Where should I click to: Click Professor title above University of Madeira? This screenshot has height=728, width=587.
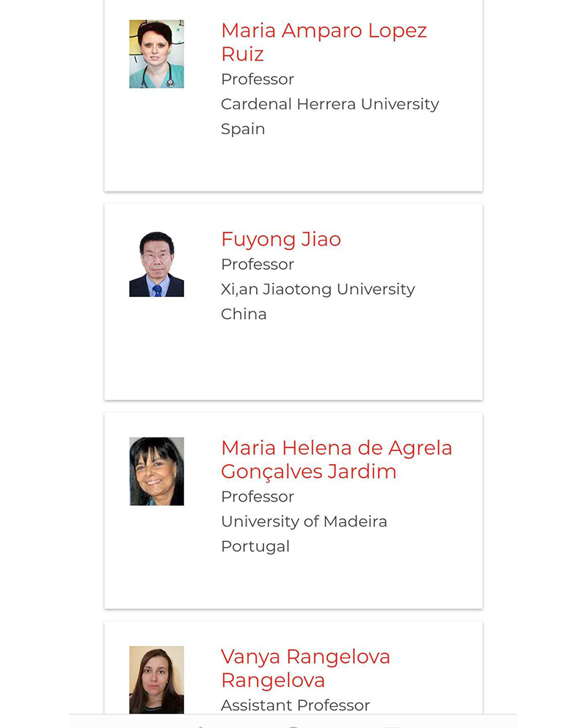click(258, 496)
